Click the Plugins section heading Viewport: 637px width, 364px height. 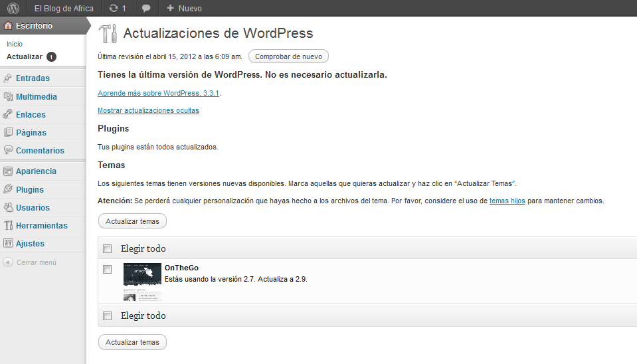(114, 128)
